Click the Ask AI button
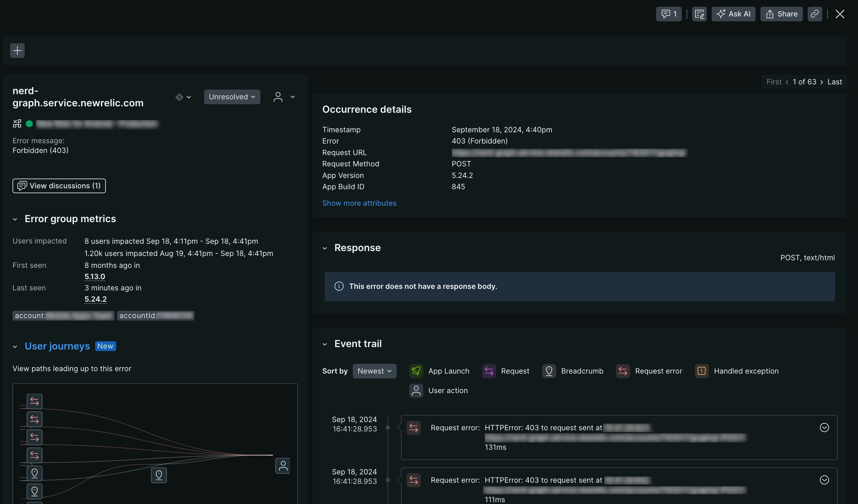The height and width of the screenshot is (504, 858). tap(733, 14)
